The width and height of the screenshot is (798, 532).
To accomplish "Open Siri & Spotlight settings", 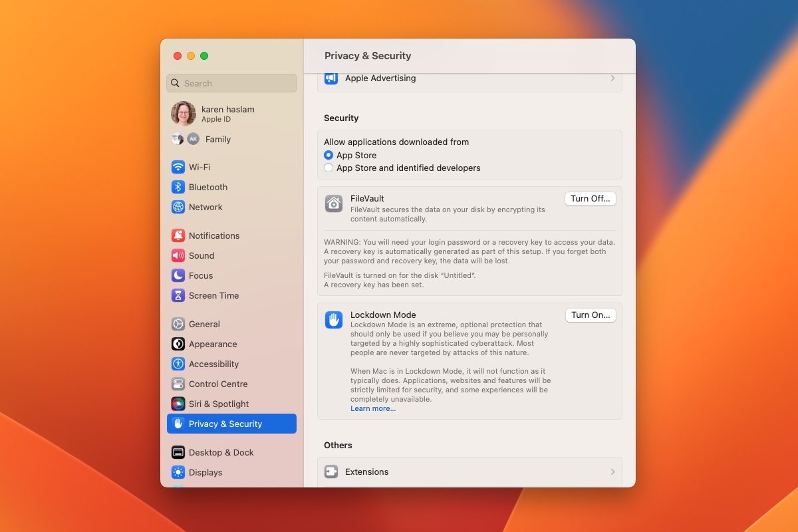I will [231, 404].
